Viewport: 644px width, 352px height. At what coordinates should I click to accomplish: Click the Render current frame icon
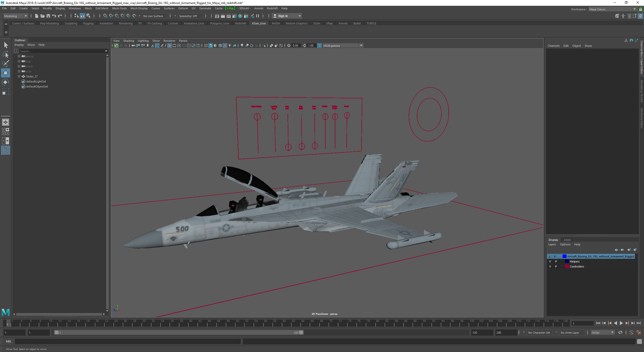tap(223, 16)
